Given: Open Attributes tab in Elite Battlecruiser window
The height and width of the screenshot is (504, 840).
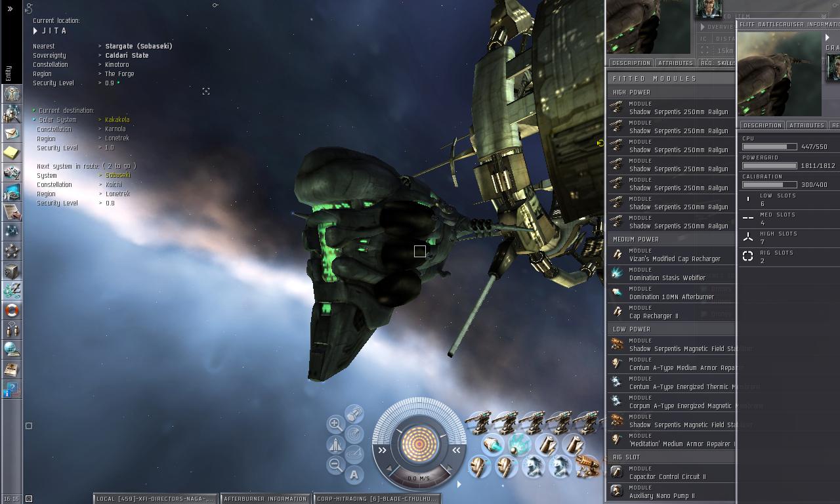Looking at the screenshot, I should pyautogui.click(x=807, y=125).
